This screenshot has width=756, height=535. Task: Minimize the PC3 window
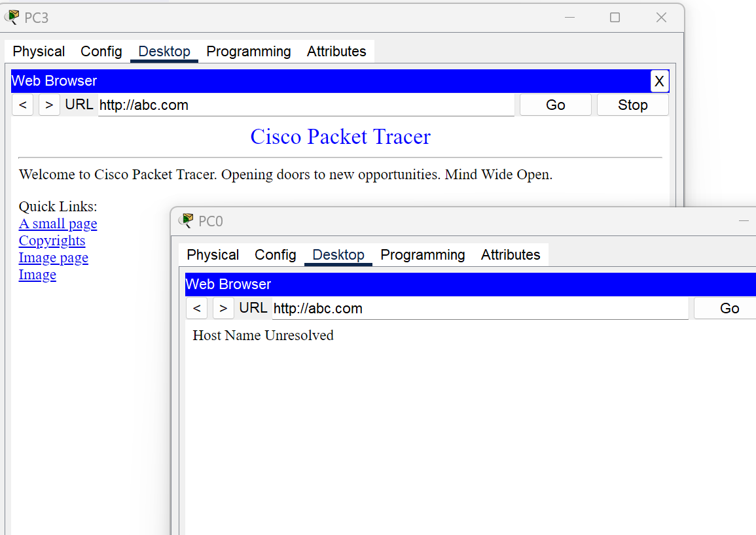tap(569, 18)
